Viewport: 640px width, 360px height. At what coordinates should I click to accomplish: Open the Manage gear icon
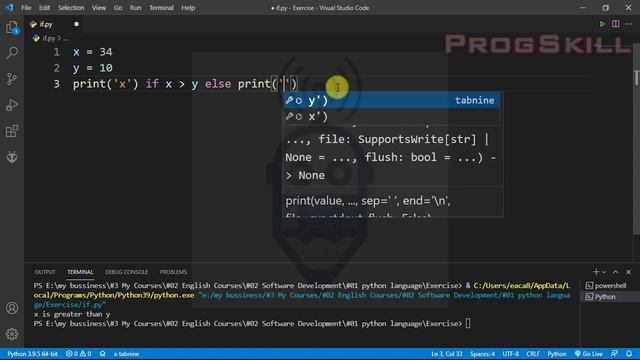point(12,334)
